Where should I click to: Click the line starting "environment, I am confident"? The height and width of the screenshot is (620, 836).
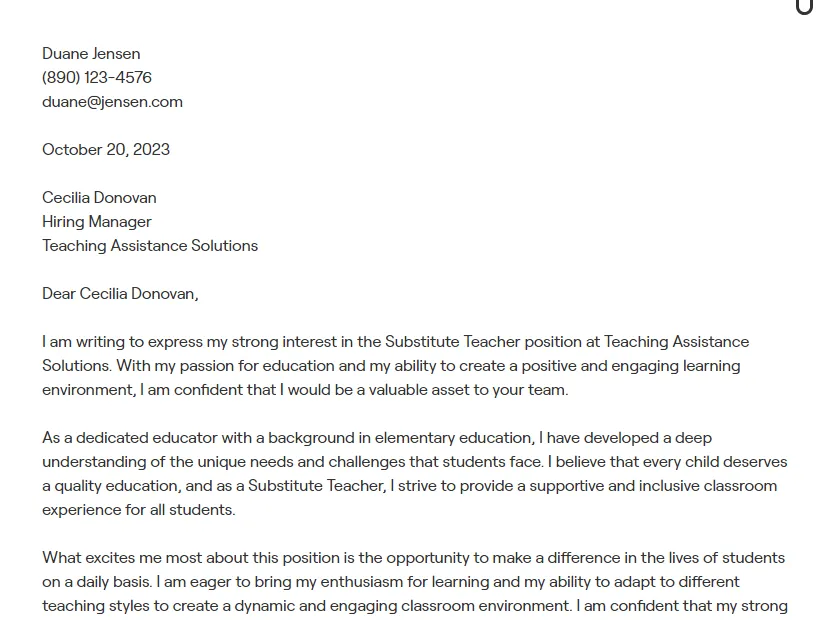(x=305, y=390)
